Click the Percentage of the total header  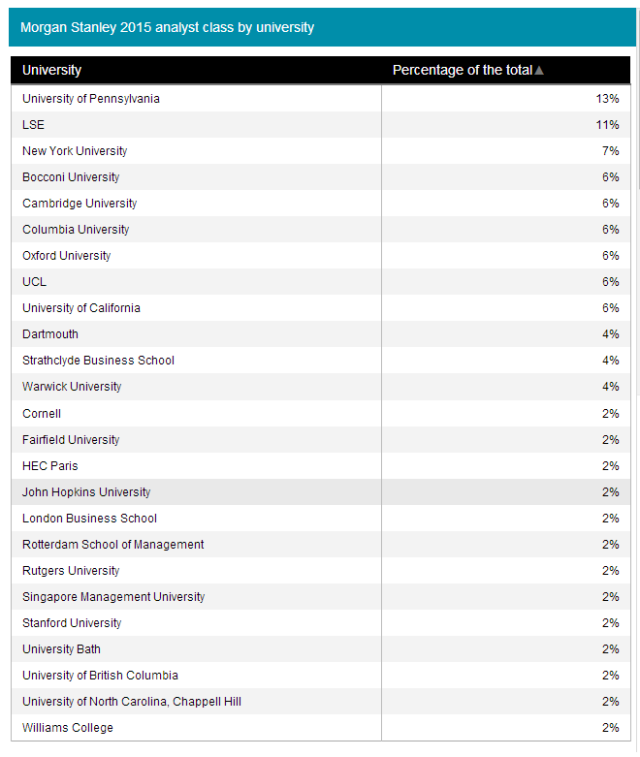coord(462,70)
